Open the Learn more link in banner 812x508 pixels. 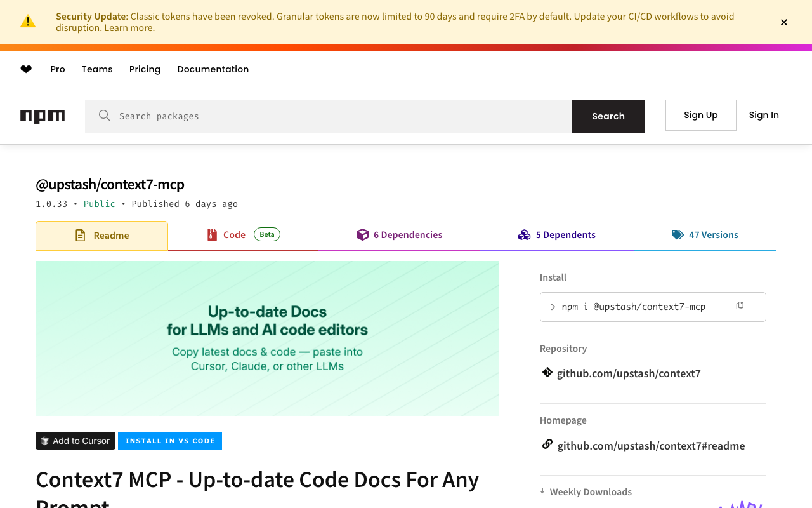coord(128,28)
